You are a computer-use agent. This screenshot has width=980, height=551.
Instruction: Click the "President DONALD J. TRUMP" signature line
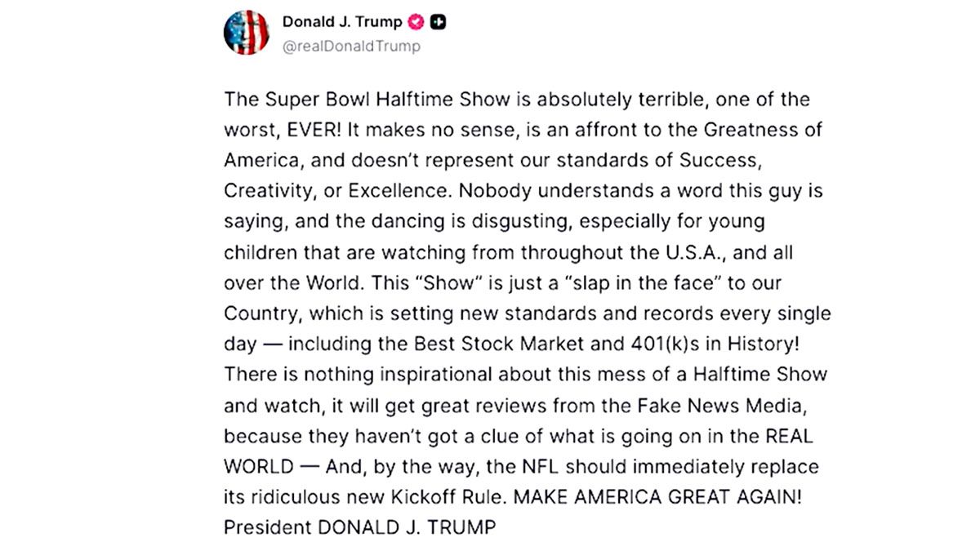point(359,528)
